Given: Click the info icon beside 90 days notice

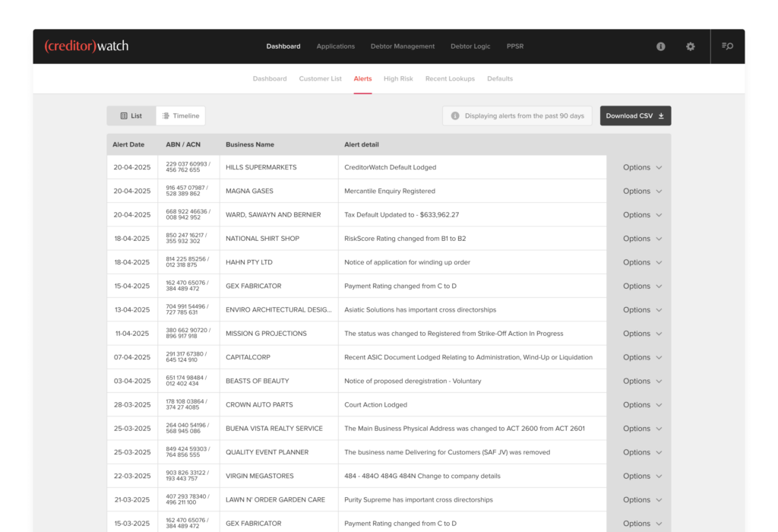Looking at the screenshot, I should click(455, 116).
